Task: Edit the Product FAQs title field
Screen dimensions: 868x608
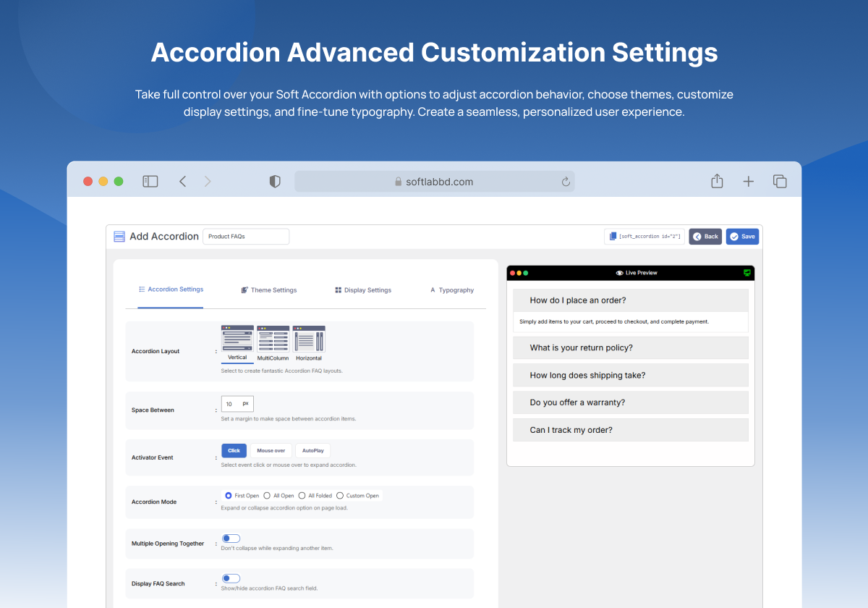Action: [246, 237]
